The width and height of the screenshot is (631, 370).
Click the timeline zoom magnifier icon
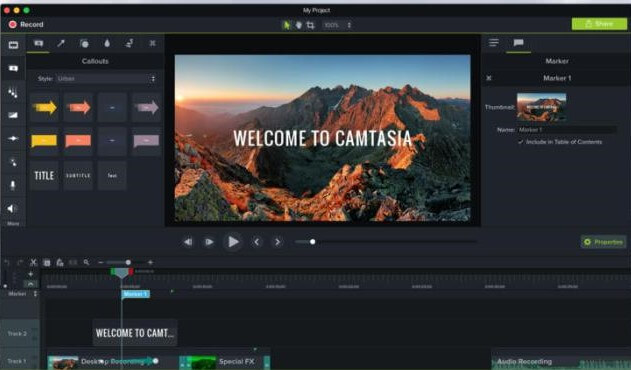click(x=86, y=263)
